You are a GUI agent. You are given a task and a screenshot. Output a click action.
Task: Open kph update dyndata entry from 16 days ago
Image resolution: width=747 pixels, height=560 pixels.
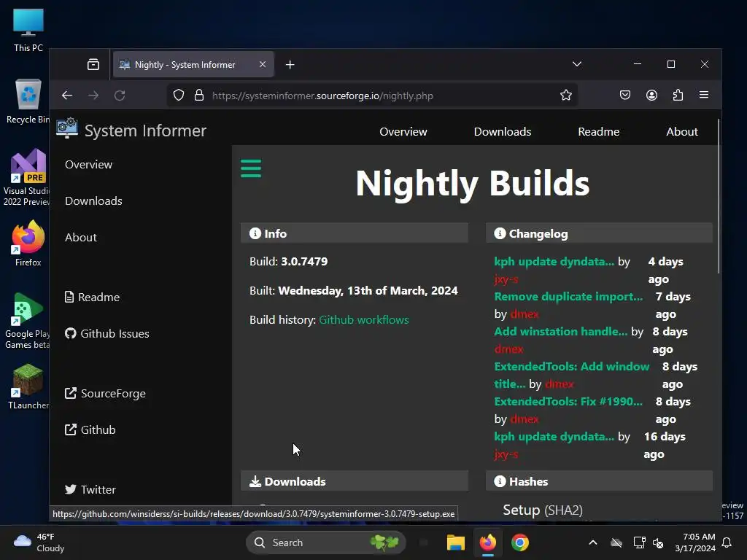tap(554, 437)
